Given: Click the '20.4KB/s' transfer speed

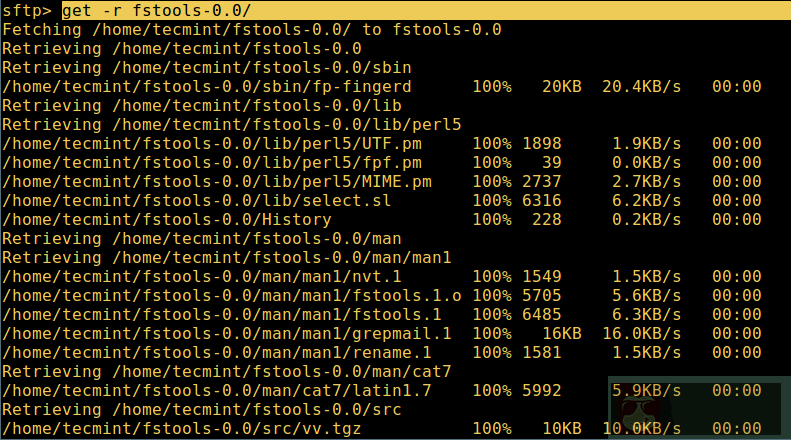Looking at the screenshot, I should 642,87.
